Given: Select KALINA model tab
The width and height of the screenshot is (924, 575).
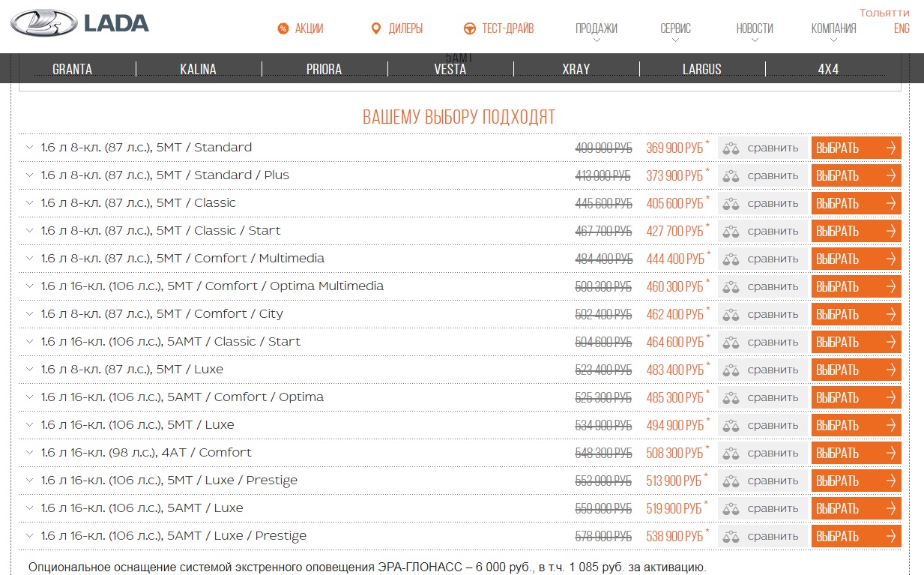Looking at the screenshot, I should tap(199, 69).
